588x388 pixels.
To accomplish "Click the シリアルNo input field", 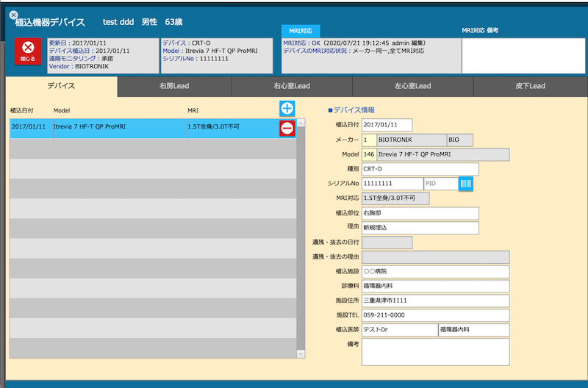I will pyautogui.click(x=392, y=184).
